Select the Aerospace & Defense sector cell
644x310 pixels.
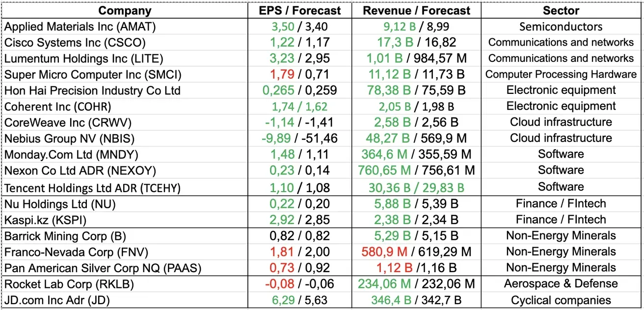coord(561,284)
